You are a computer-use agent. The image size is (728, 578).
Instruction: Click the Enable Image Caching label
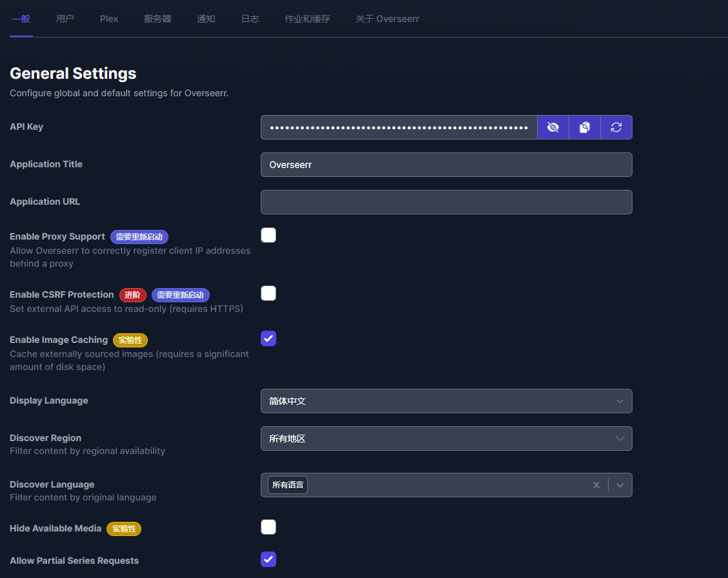(x=59, y=340)
